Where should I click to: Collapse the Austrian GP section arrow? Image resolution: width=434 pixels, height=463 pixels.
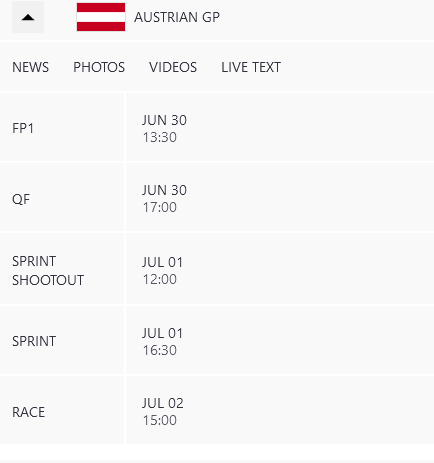click(28, 17)
